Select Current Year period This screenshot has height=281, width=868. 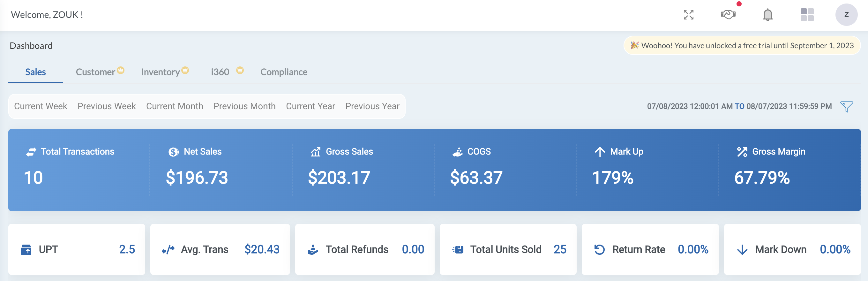click(310, 106)
